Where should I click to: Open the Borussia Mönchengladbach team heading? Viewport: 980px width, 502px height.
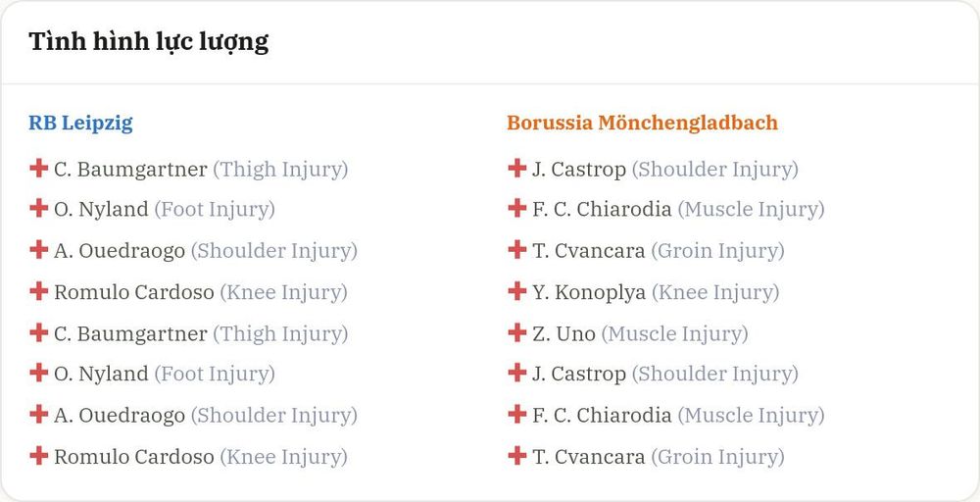(643, 123)
